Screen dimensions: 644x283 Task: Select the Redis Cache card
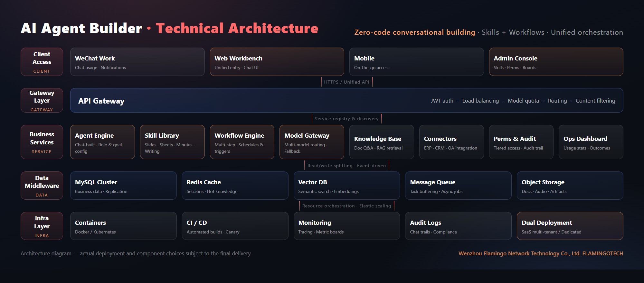coord(235,186)
